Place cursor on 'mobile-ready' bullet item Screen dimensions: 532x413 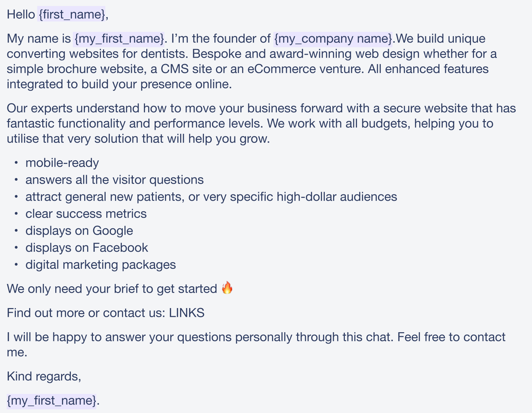[62, 163]
